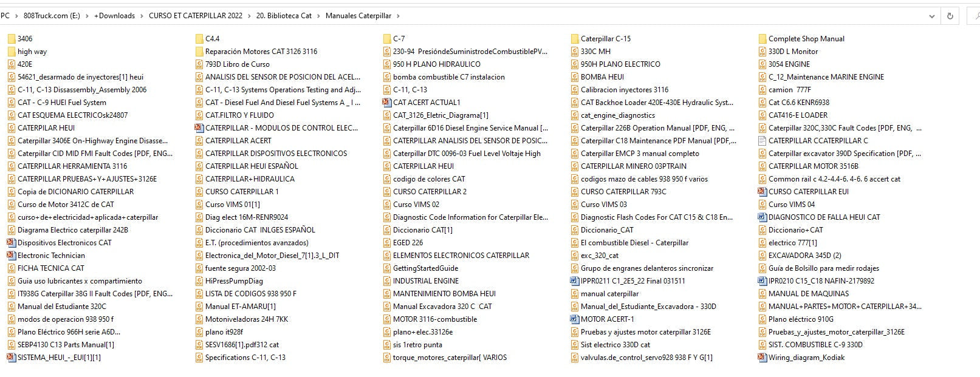Click the PowerPoint icon beside Electronic Technician

coord(12,256)
